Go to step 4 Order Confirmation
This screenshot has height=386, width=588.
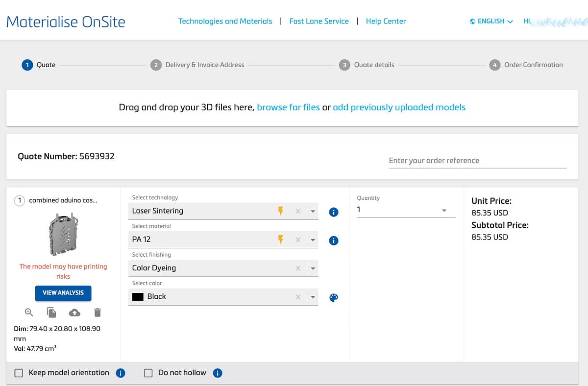click(x=526, y=65)
